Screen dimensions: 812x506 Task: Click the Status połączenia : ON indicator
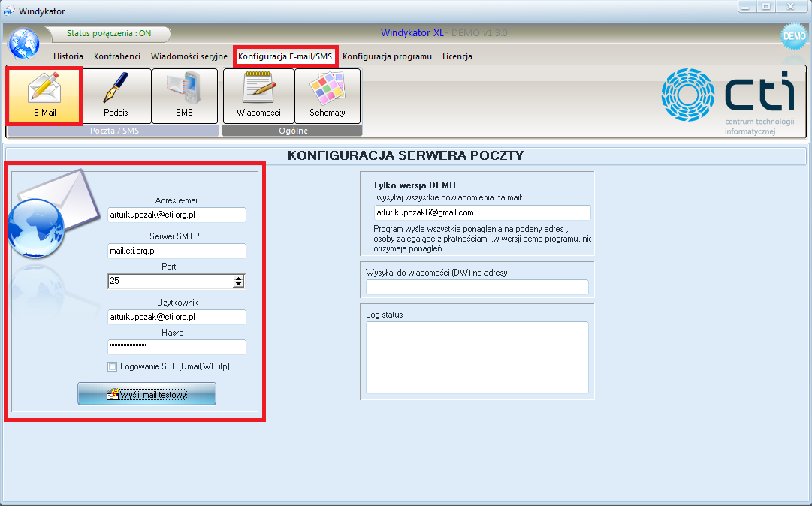[109, 33]
